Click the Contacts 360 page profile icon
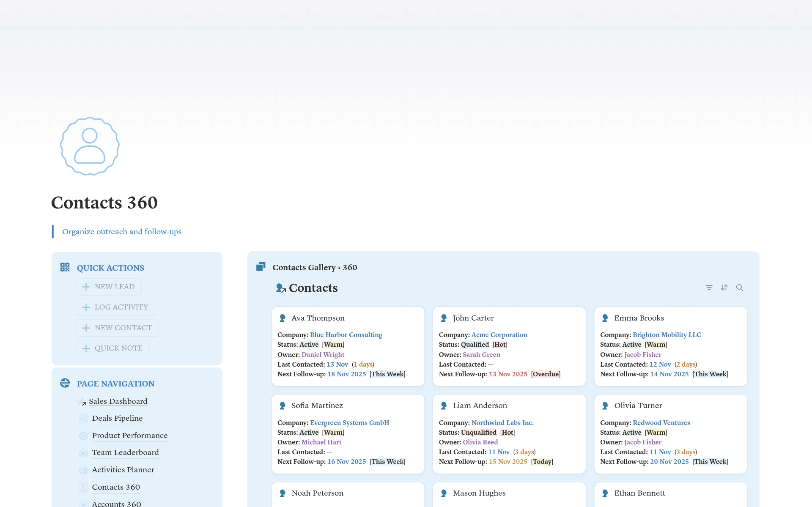Viewport: 812px width, 507px height. pos(90,146)
